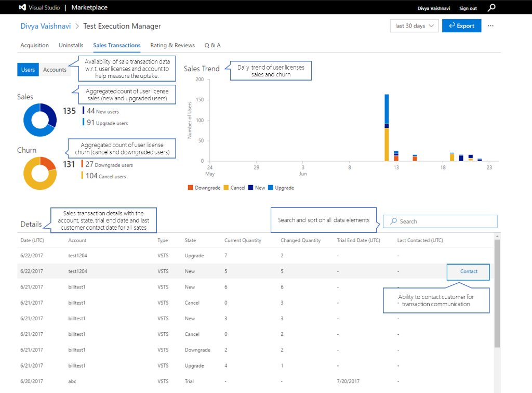532x393 pixels.
Task: Click the Contact button for test1204
Action: click(x=468, y=271)
